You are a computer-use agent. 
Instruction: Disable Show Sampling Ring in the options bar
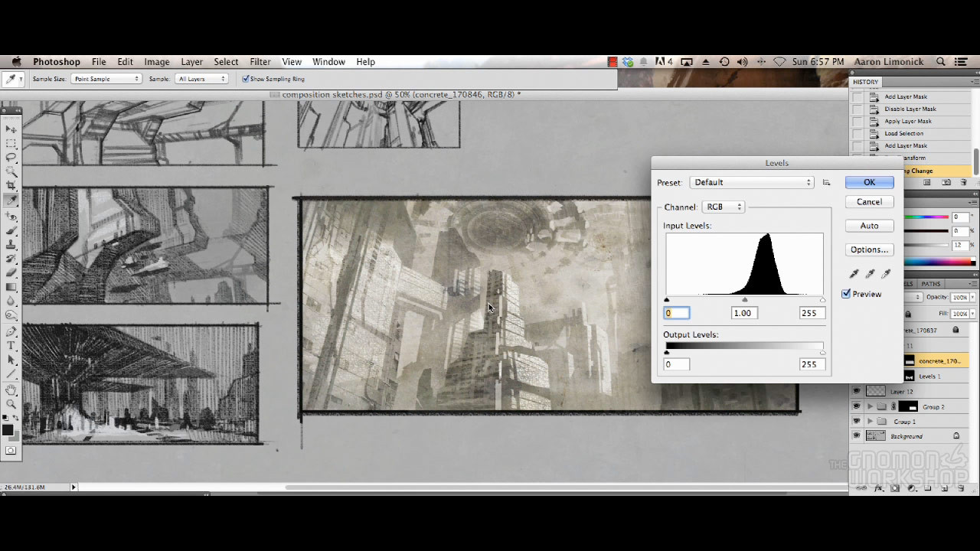point(246,78)
